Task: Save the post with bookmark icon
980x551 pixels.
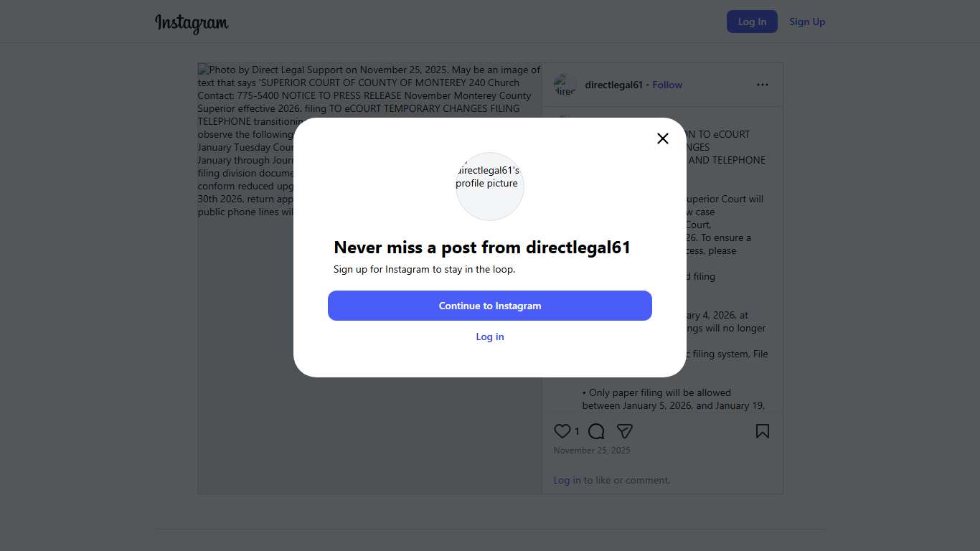Action: [x=762, y=431]
